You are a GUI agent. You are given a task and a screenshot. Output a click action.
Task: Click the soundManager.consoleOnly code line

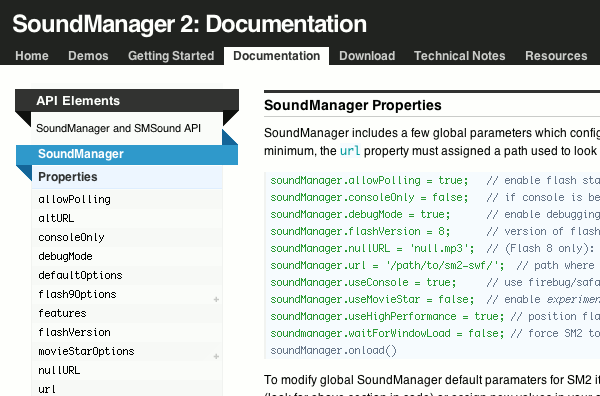point(435,197)
